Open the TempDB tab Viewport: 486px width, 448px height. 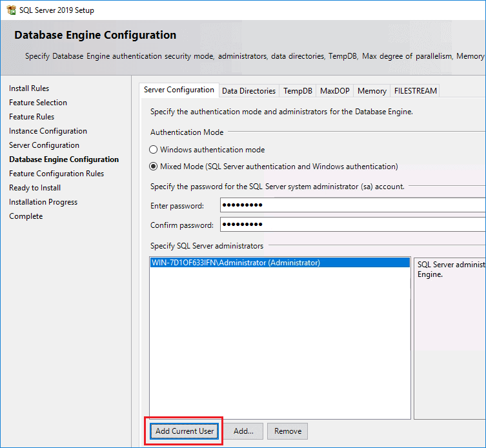pos(298,91)
